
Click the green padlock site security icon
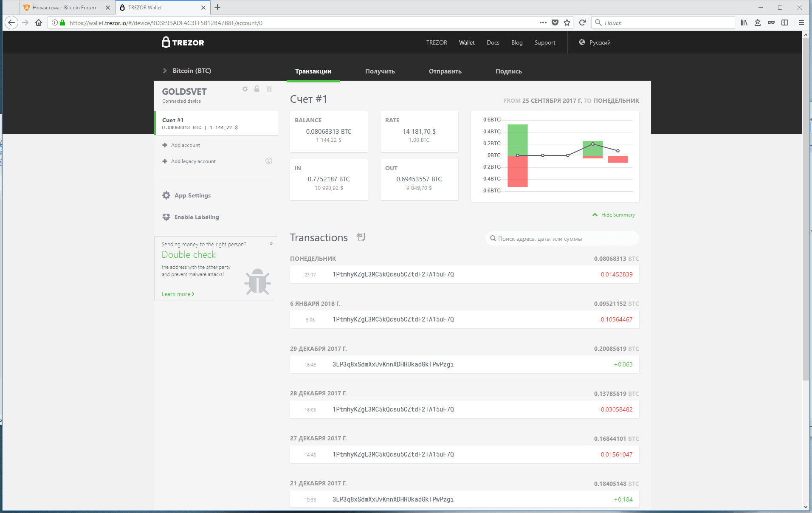pyautogui.click(x=63, y=23)
